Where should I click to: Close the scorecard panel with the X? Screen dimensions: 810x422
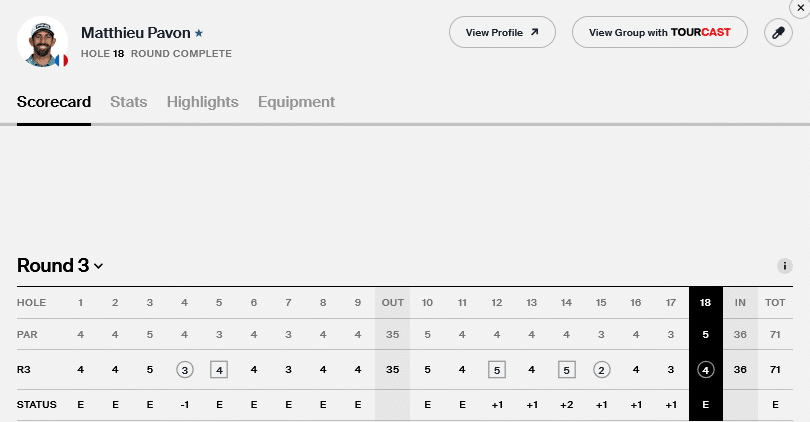(x=801, y=8)
